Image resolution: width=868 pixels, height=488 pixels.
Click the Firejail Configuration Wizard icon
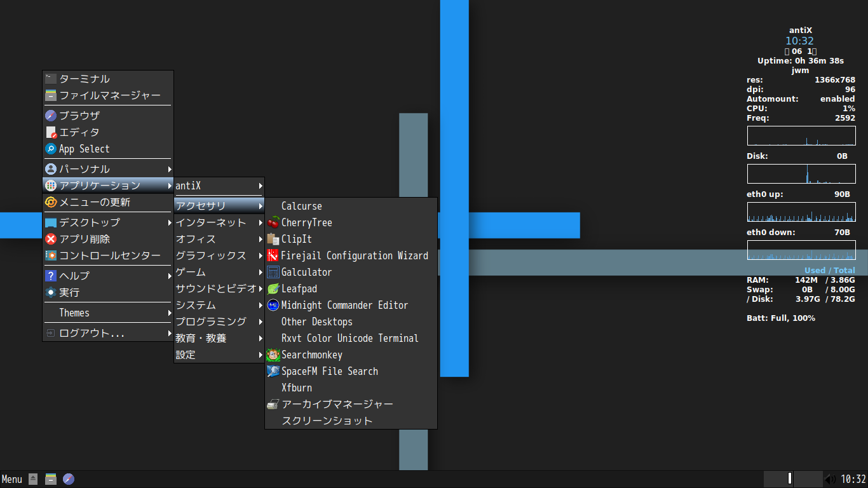[x=273, y=255]
